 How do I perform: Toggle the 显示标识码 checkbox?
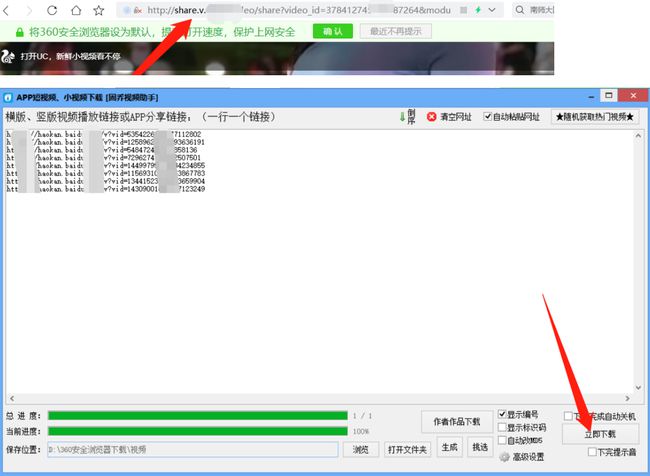point(502,427)
